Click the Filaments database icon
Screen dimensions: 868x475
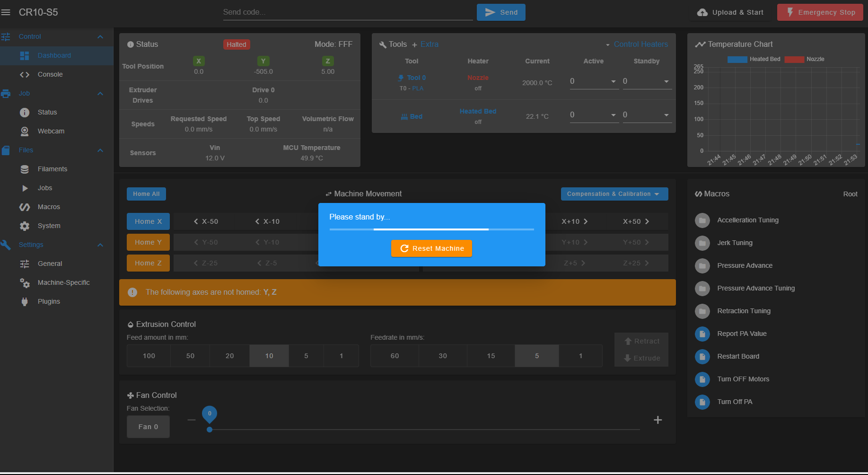tap(25, 169)
